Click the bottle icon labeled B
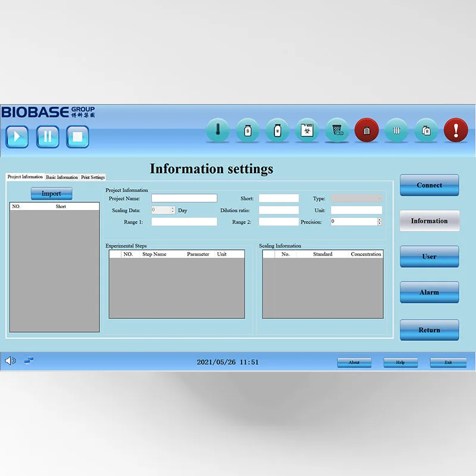476x476 pixels. click(x=248, y=130)
